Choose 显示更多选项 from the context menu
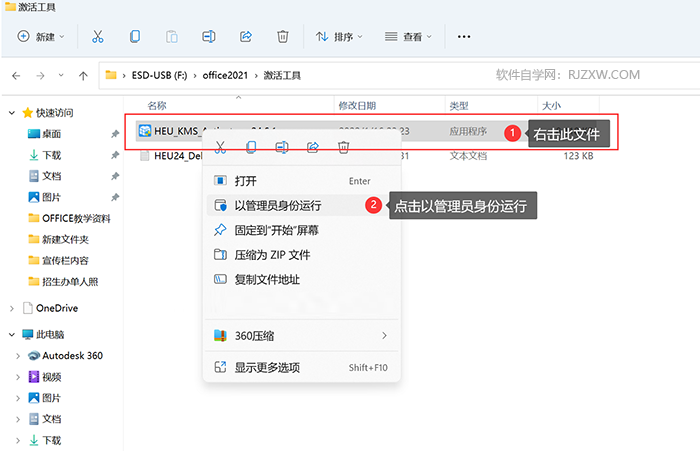 (302, 367)
